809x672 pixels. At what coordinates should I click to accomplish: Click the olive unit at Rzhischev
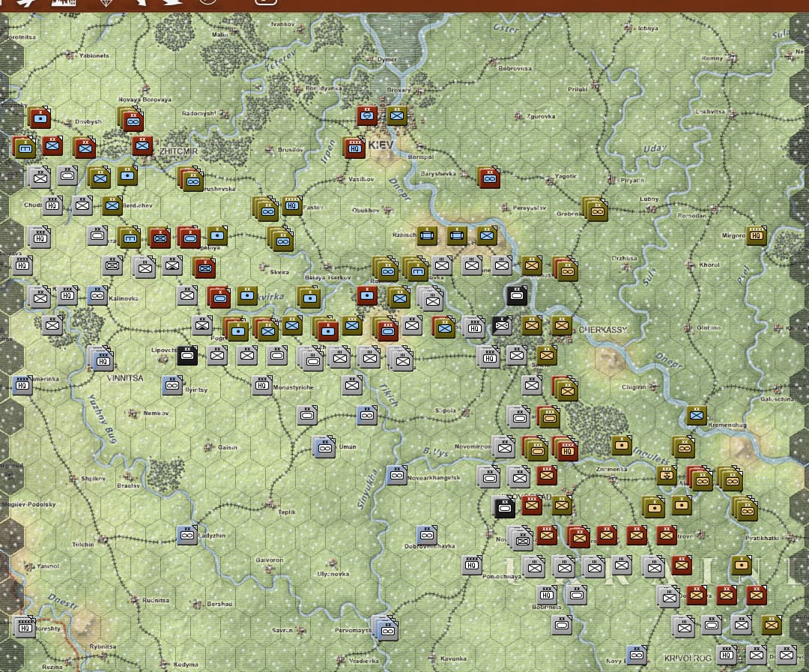pos(427,235)
